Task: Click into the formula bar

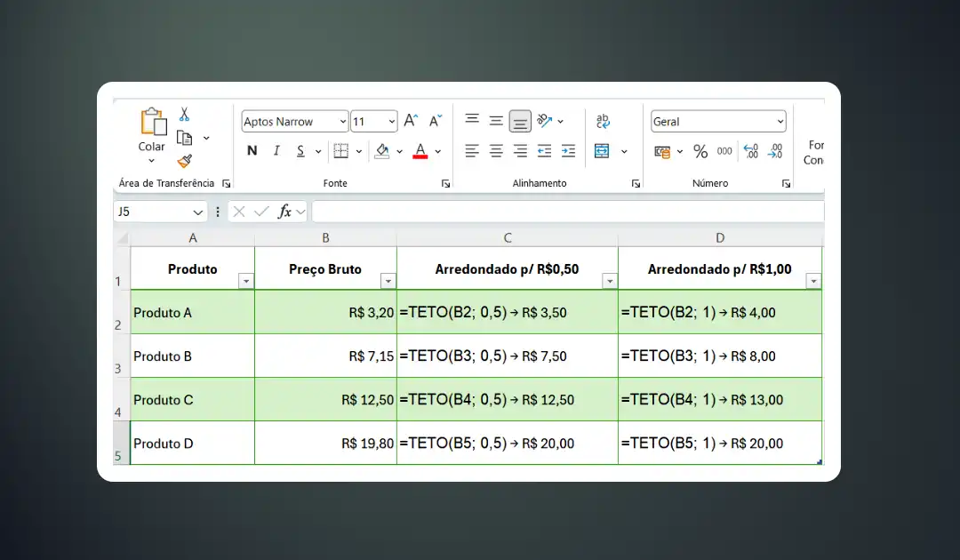Action: pyautogui.click(x=567, y=212)
